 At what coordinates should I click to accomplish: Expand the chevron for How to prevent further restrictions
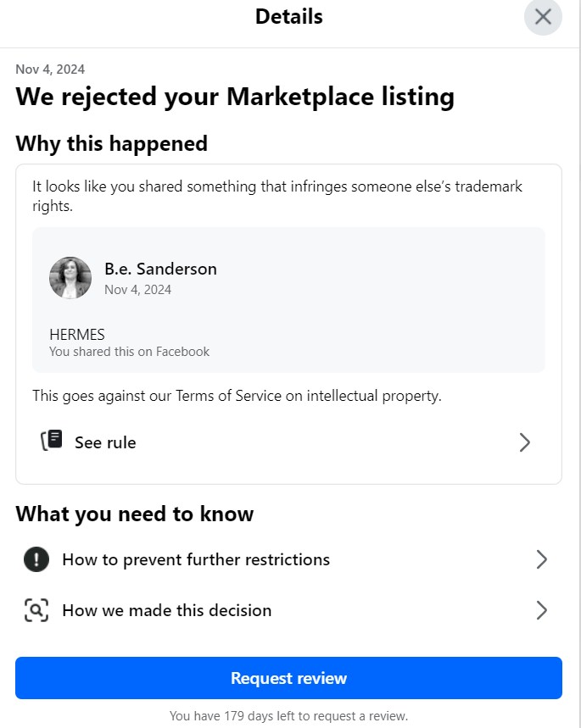pos(541,559)
